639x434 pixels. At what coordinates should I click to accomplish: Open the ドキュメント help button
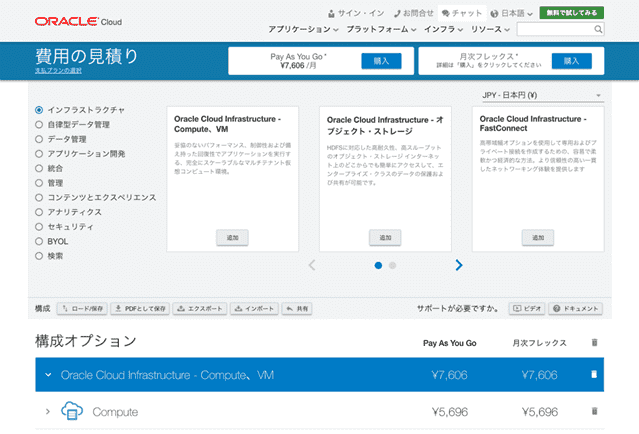[x=575, y=309]
